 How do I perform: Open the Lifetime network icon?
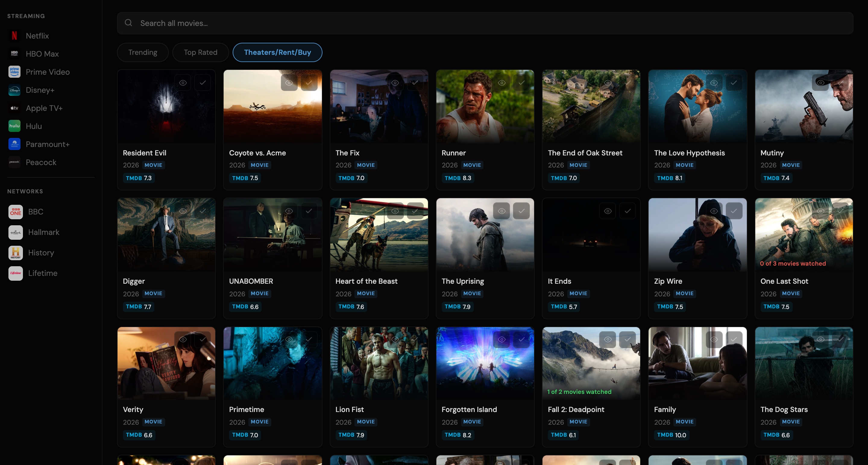pos(15,273)
